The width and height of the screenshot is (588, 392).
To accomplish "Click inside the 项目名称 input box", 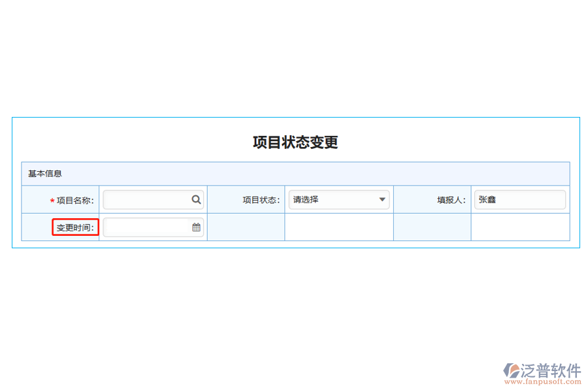I will point(147,199).
